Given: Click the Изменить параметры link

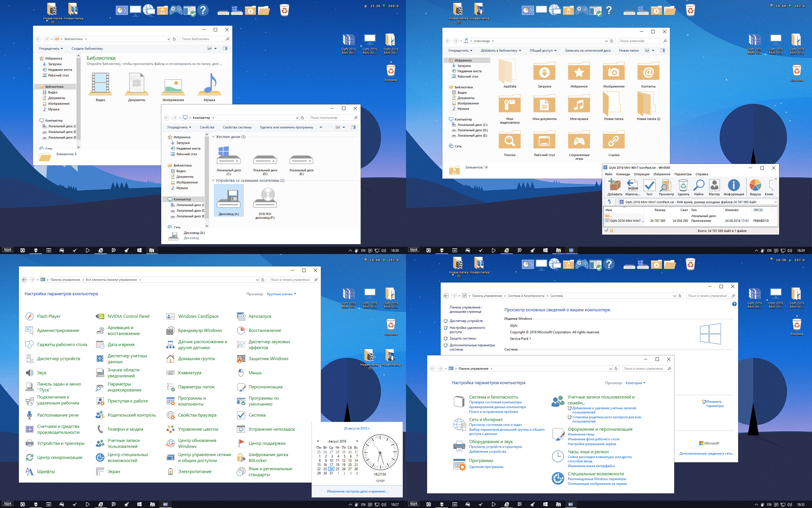Looking at the screenshot, I should (714, 404).
